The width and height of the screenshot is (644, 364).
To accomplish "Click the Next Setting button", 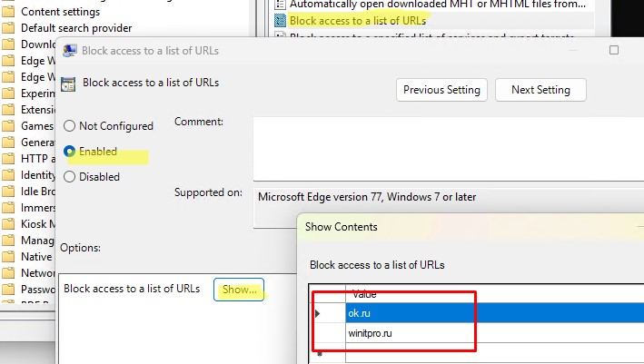I will (540, 90).
